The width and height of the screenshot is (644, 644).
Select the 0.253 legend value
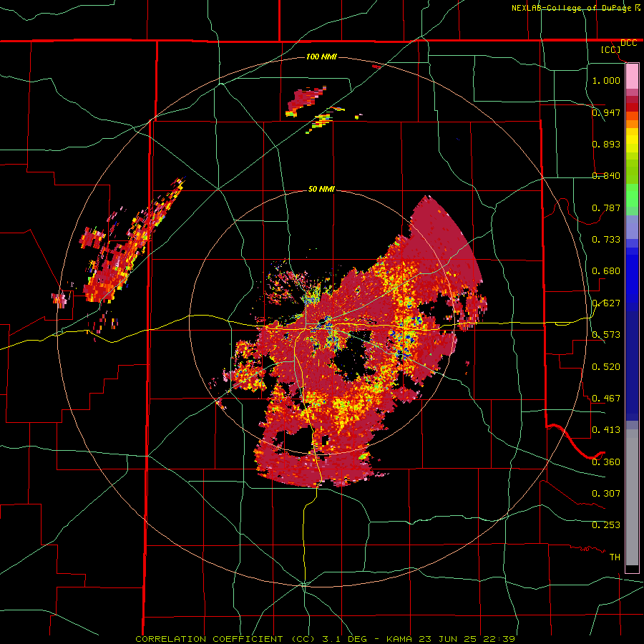[x=606, y=525]
